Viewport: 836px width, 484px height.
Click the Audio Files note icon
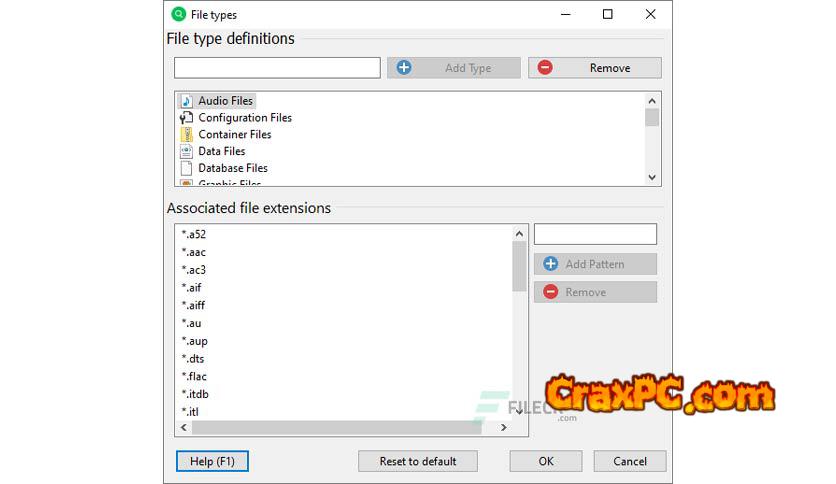coord(186,101)
